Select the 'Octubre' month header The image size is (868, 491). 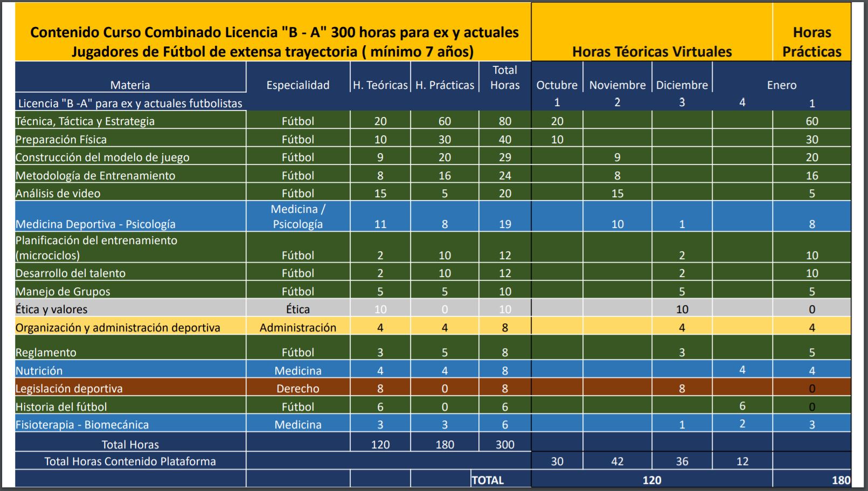tap(557, 77)
